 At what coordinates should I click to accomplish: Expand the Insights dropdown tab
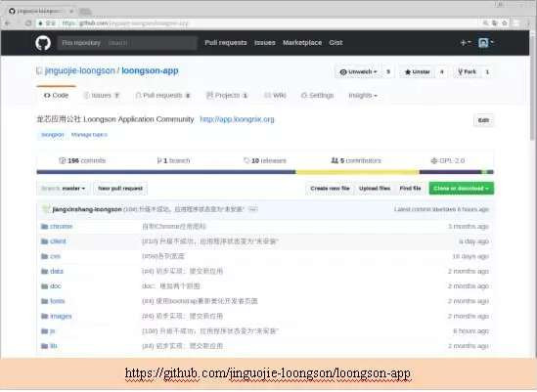(363, 96)
